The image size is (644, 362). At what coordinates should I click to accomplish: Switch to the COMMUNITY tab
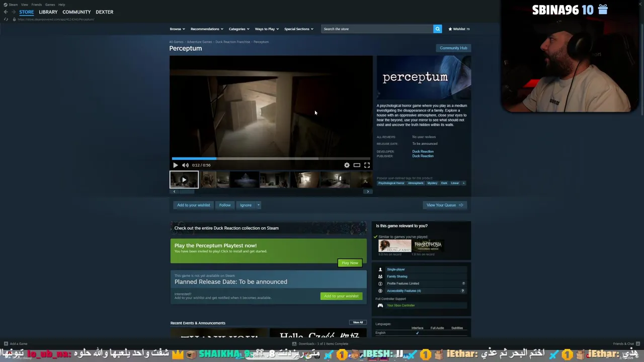point(76,12)
